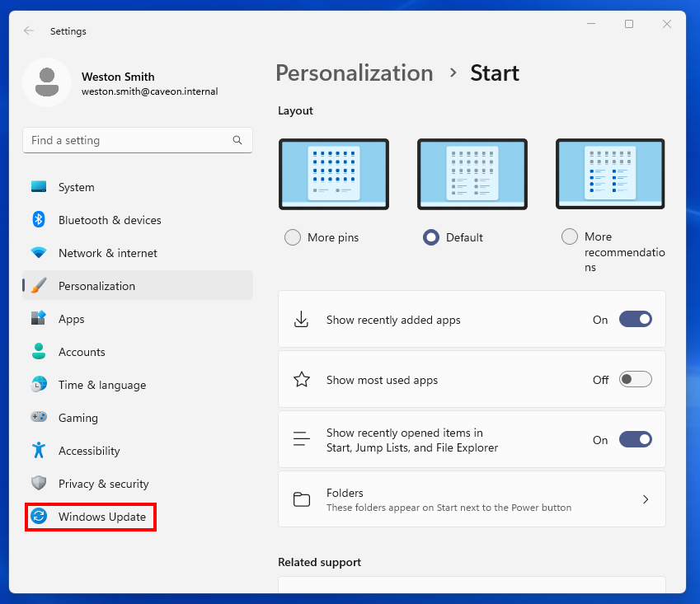Click the Windows Update refresh icon

point(39,516)
